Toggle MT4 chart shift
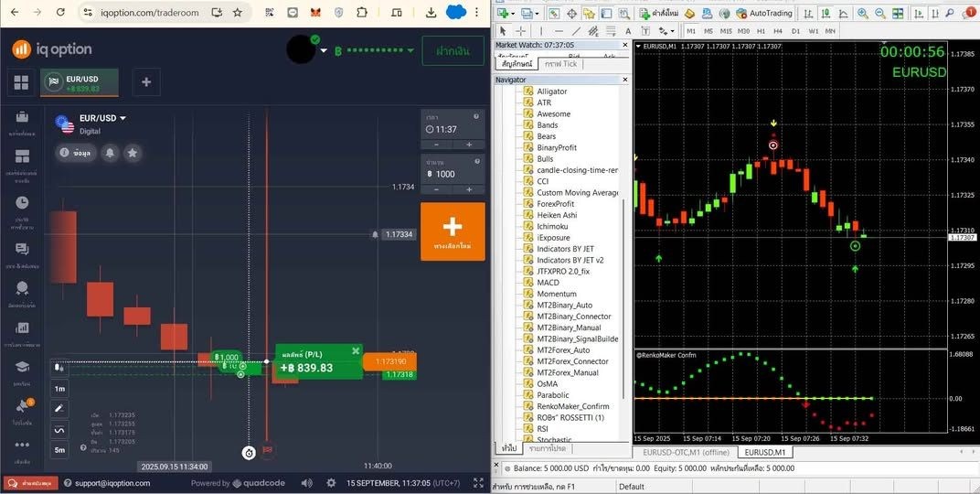 point(935,13)
